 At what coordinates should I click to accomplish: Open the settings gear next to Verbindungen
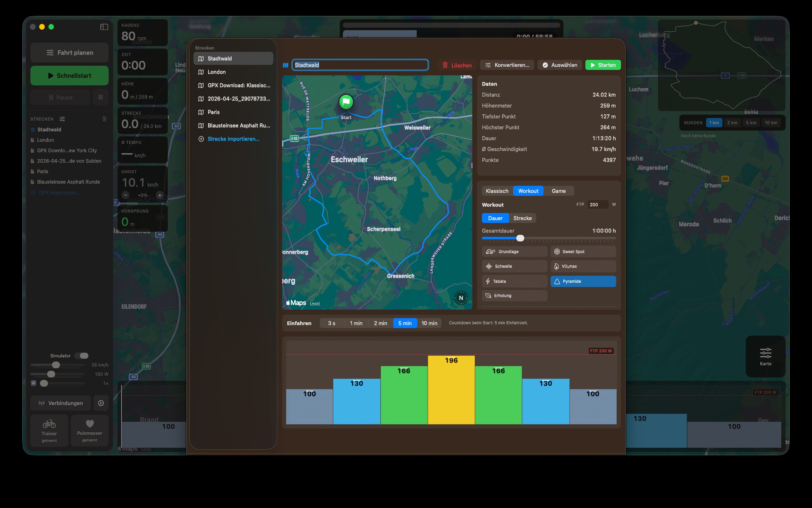pos(101,403)
